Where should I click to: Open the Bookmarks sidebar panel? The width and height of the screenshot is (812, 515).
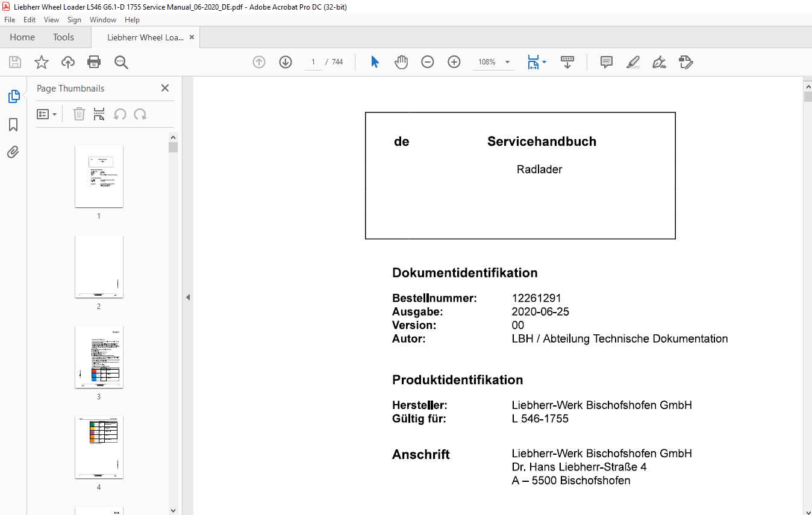point(13,125)
